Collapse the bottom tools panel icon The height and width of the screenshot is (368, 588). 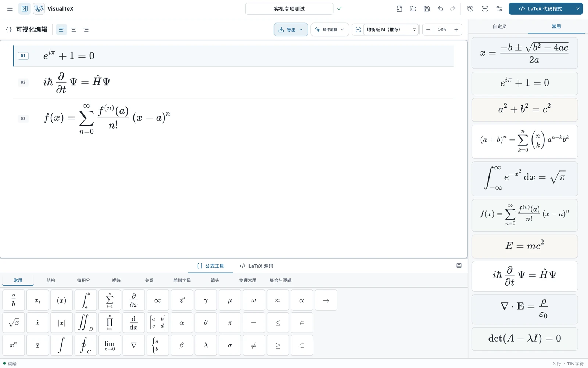(x=459, y=266)
